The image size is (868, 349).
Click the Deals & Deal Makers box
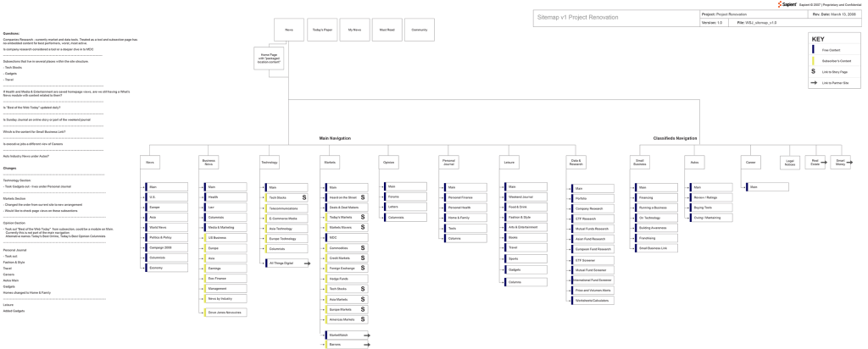[347, 208]
